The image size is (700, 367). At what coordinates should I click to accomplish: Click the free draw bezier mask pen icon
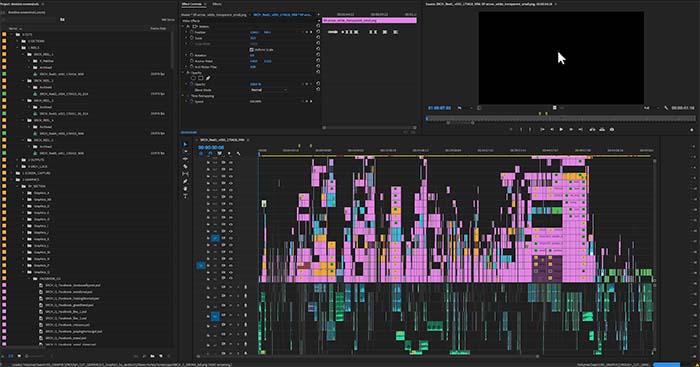pyautogui.click(x=208, y=78)
